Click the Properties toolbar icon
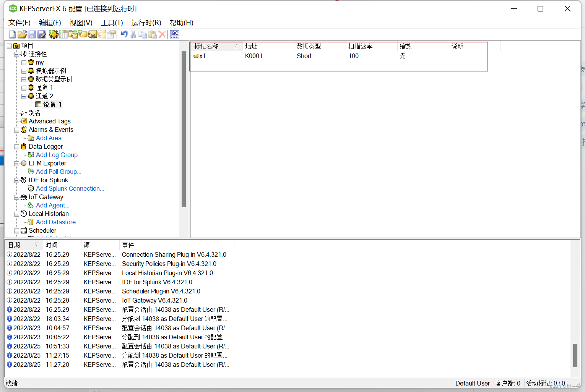This screenshot has height=392, width=585. pos(111,34)
